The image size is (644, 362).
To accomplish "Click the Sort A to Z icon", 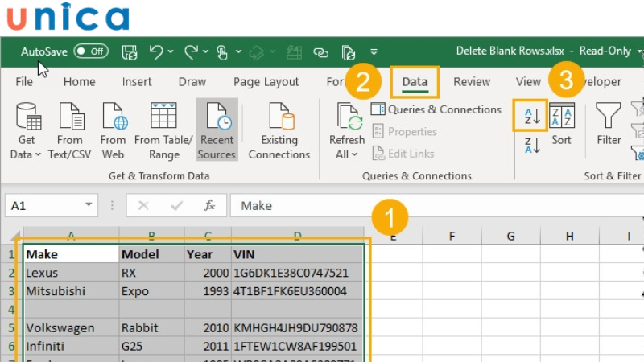I will [531, 116].
